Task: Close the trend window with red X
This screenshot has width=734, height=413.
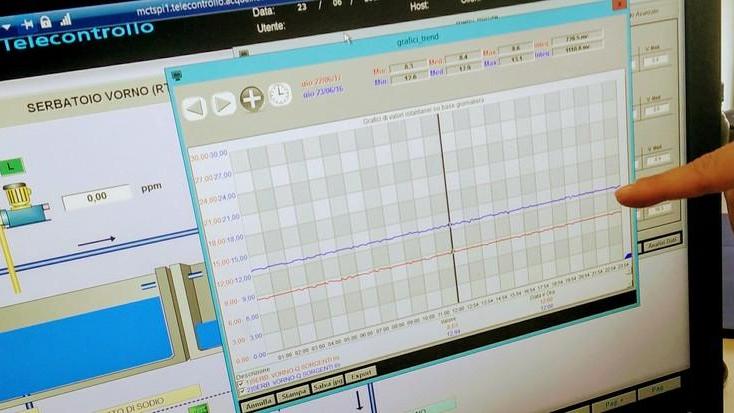Action: point(619,4)
